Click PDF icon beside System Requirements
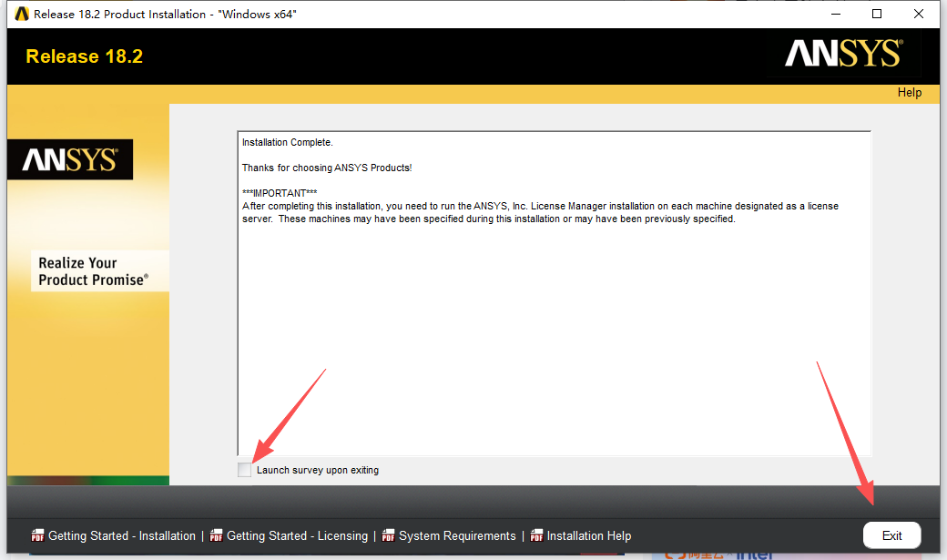 [388, 535]
